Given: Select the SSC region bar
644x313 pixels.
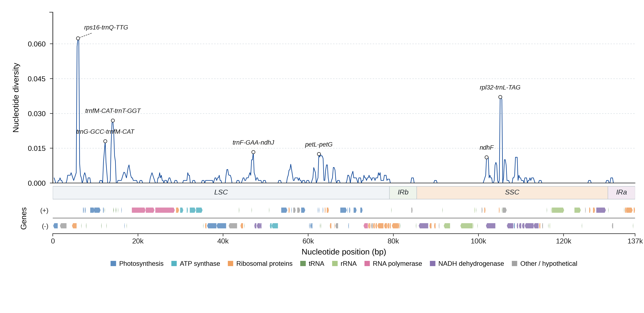Looking at the screenshot, I should click(512, 193).
